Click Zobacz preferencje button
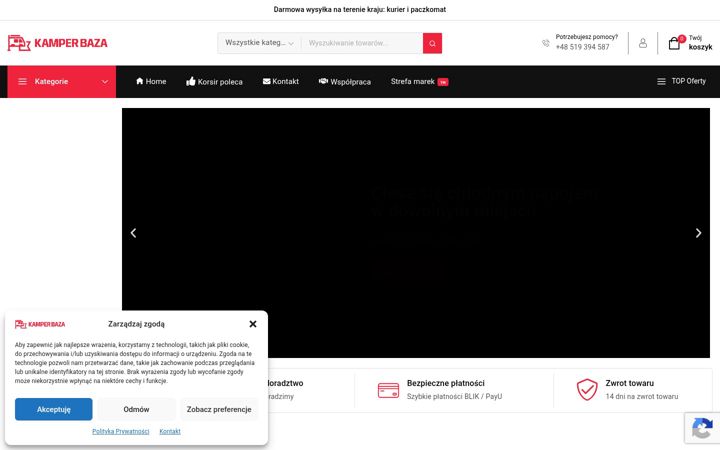This screenshot has height=450, width=720. click(x=219, y=409)
